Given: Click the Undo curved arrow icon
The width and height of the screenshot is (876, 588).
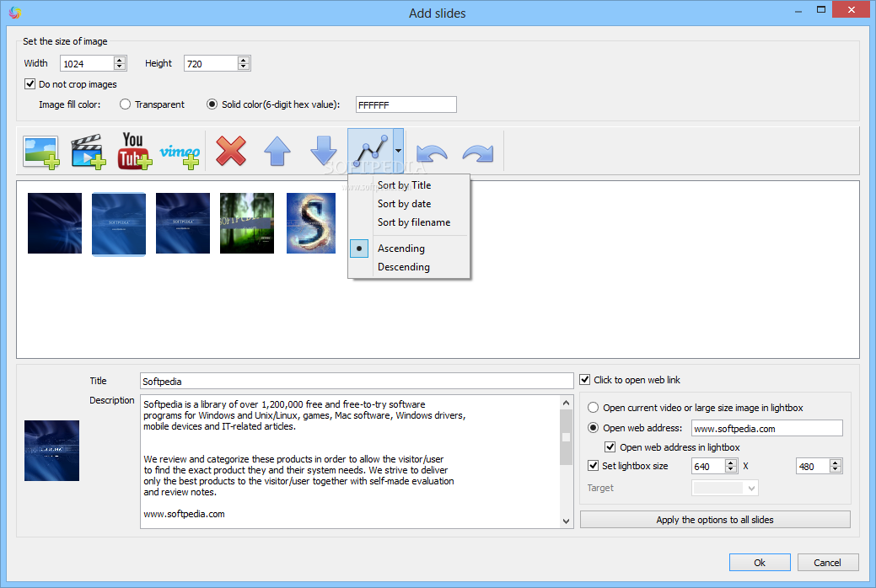Looking at the screenshot, I should tap(432, 152).
